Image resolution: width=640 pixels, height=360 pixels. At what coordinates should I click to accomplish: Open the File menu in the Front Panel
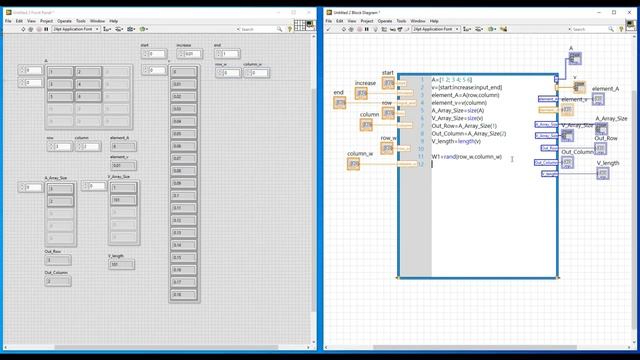tap(8, 21)
